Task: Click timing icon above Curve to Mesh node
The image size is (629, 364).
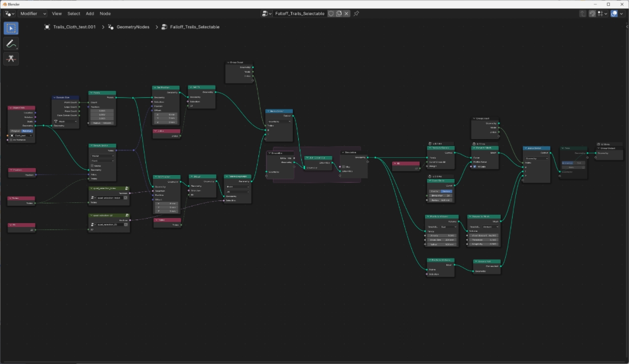Action: (x=473, y=144)
